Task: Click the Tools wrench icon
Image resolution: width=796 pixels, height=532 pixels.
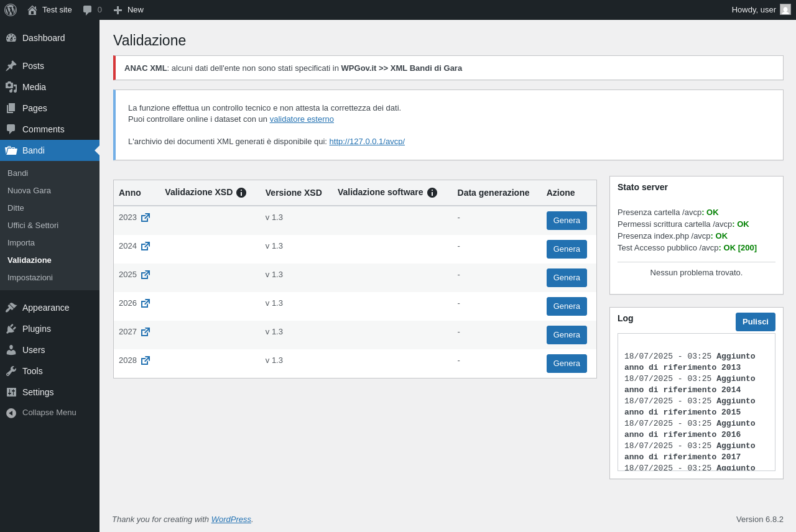Action: pyautogui.click(x=11, y=371)
